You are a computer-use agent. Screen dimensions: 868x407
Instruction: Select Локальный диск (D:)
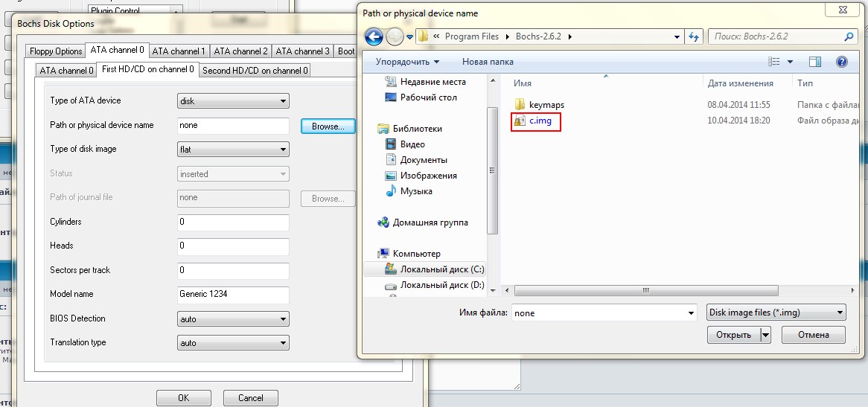coord(441,285)
